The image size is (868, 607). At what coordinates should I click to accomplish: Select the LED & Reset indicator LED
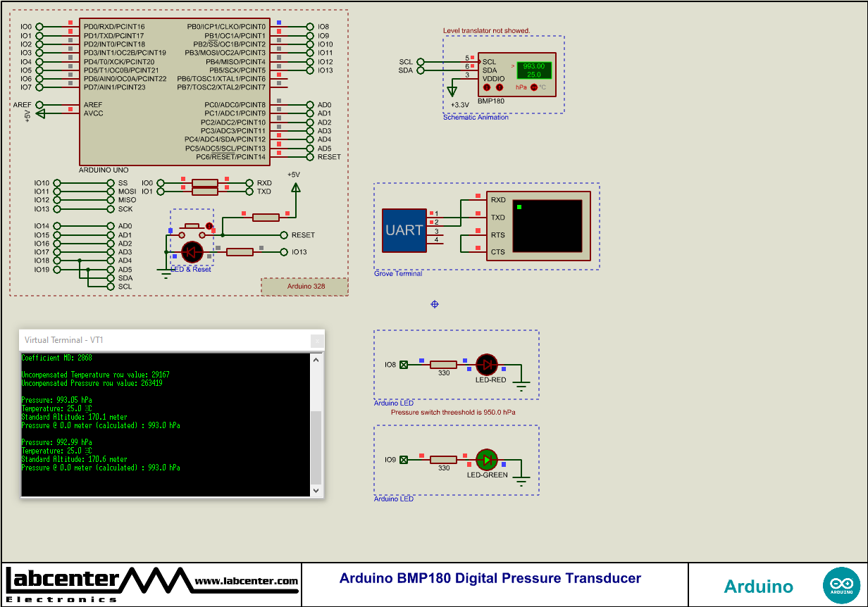(192, 251)
